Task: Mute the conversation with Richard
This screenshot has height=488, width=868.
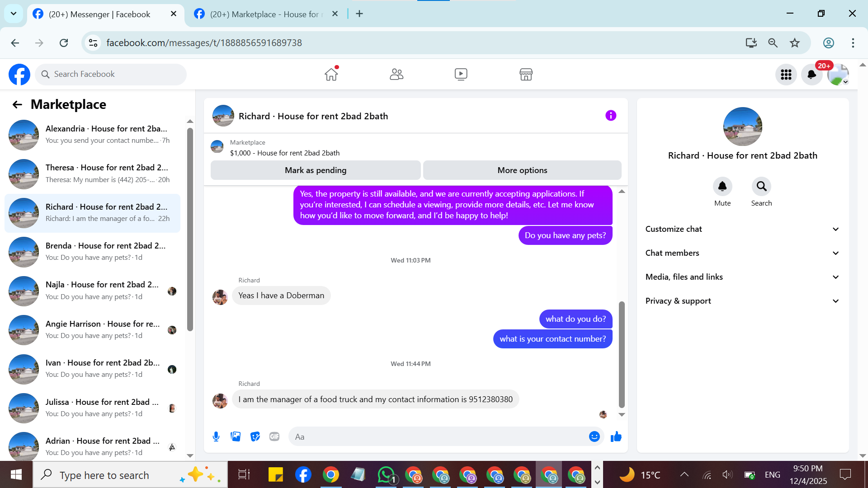Action: tap(722, 187)
